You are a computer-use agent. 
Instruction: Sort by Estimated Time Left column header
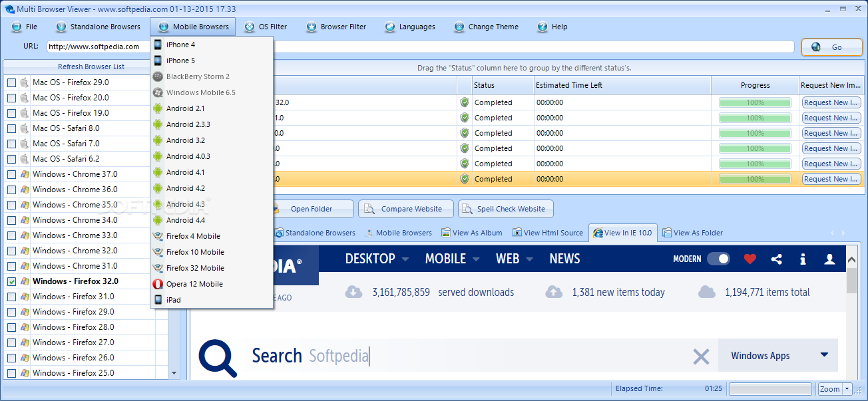(x=622, y=85)
